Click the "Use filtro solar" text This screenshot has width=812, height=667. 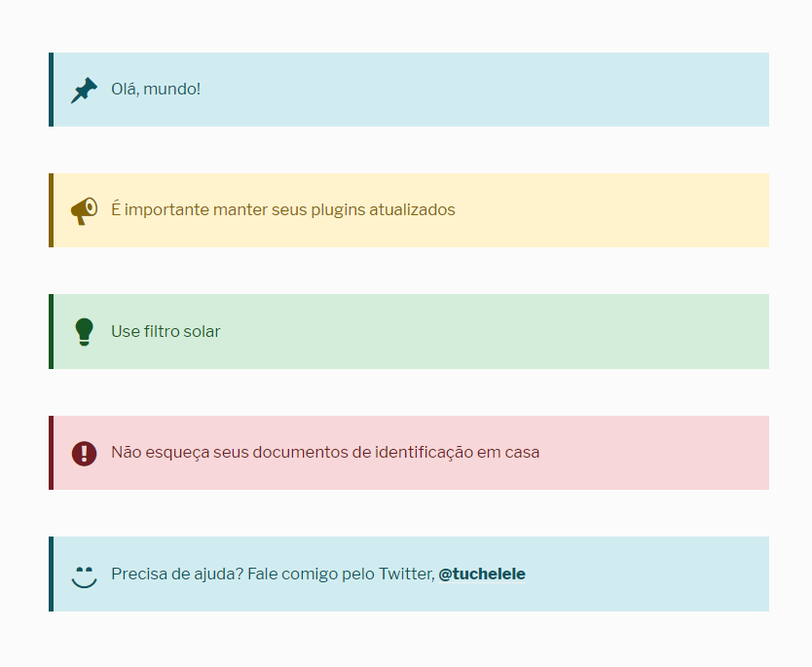[166, 331]
